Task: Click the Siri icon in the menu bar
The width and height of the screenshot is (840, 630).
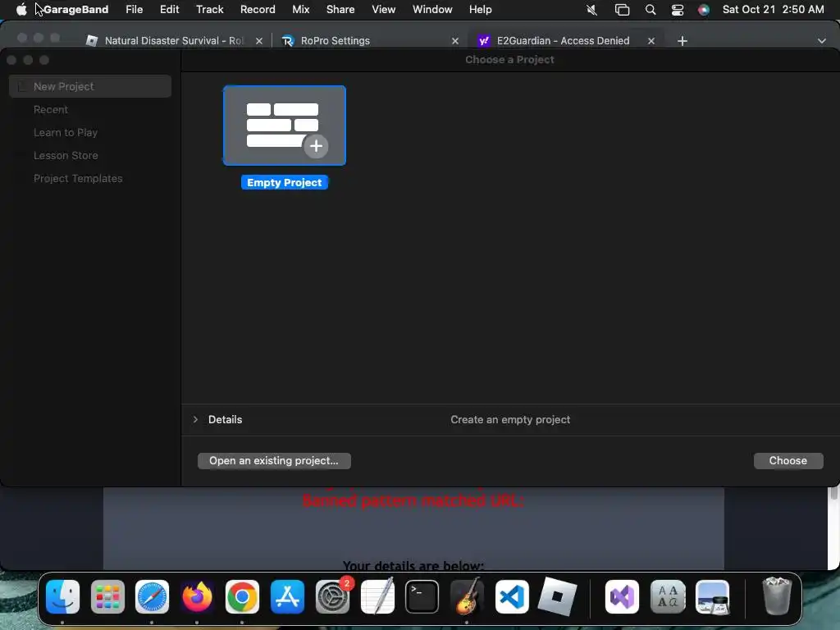Action: [703, 10]
